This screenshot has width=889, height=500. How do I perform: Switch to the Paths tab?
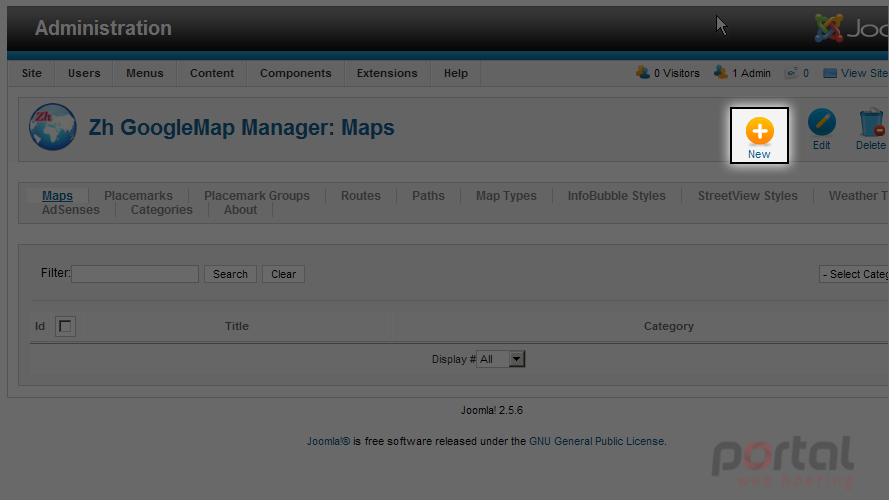coord(428,196)
